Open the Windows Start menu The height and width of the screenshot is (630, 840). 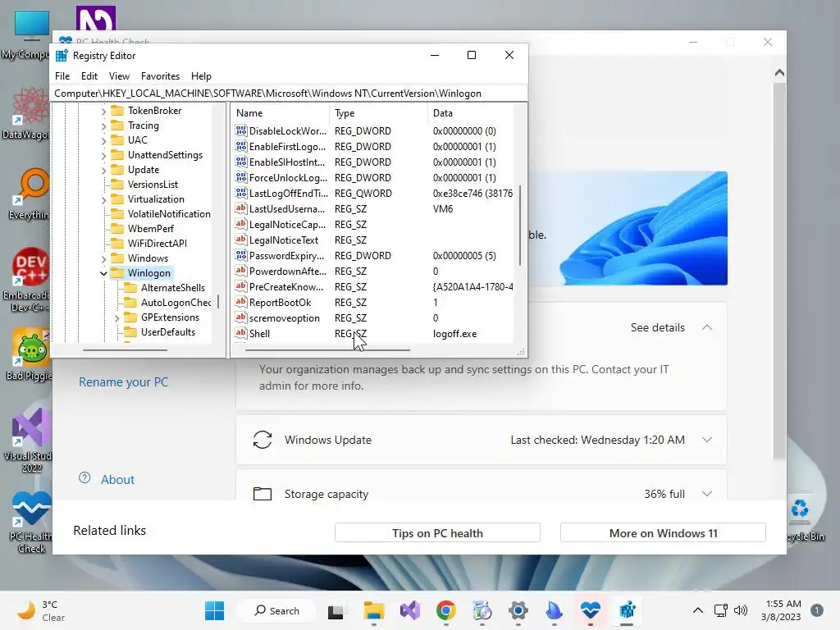pyautogui.click(x=214, y=610)
